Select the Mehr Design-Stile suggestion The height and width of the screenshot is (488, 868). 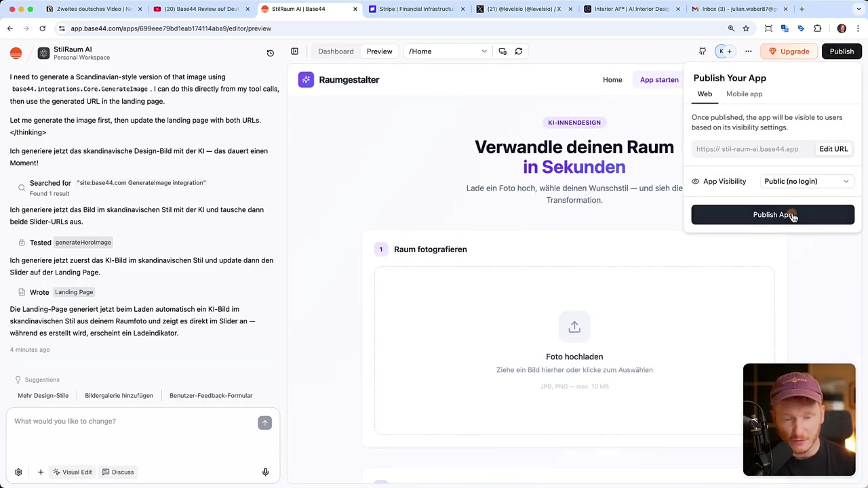43,396
